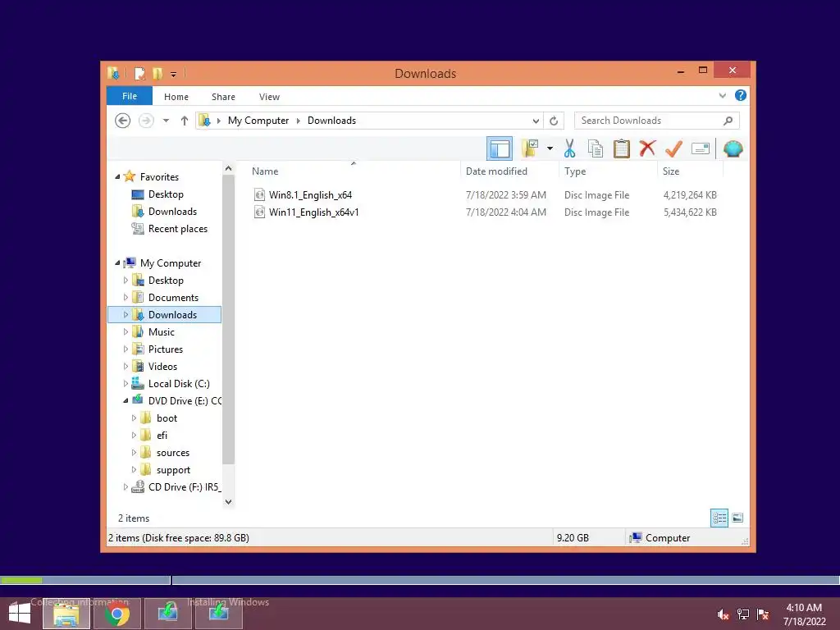Select the Win11_English_x64v1 file
The height and width of the screenshot is (630, 840).
[x=314, y=212]
